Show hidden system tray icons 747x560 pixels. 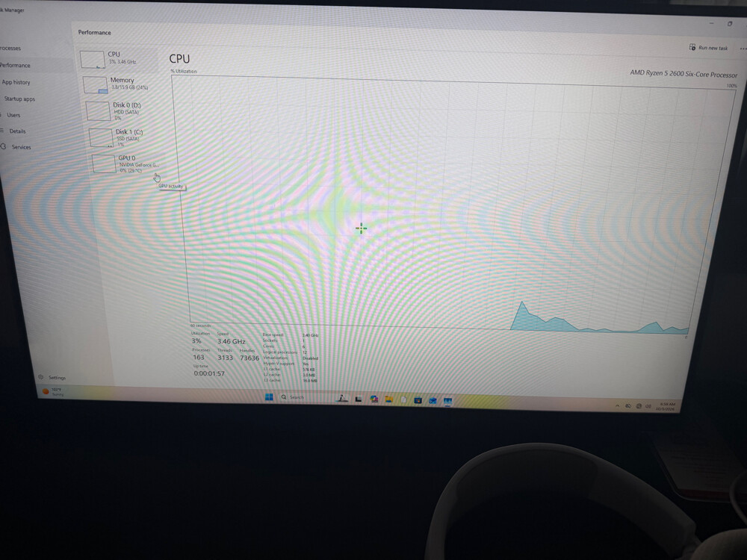pyautogui.click(x=618, y=405)
